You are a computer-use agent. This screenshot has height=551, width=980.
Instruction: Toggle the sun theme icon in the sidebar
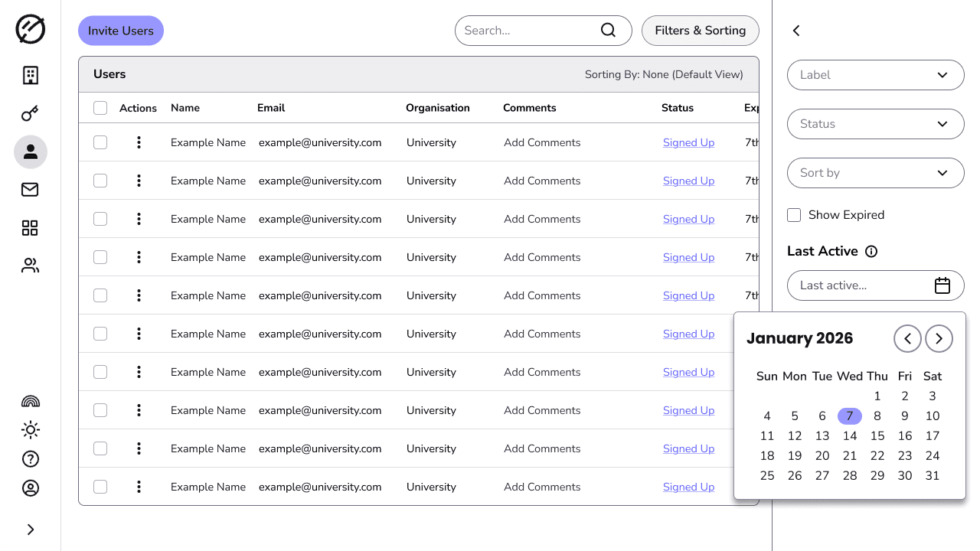click(31, 430)
